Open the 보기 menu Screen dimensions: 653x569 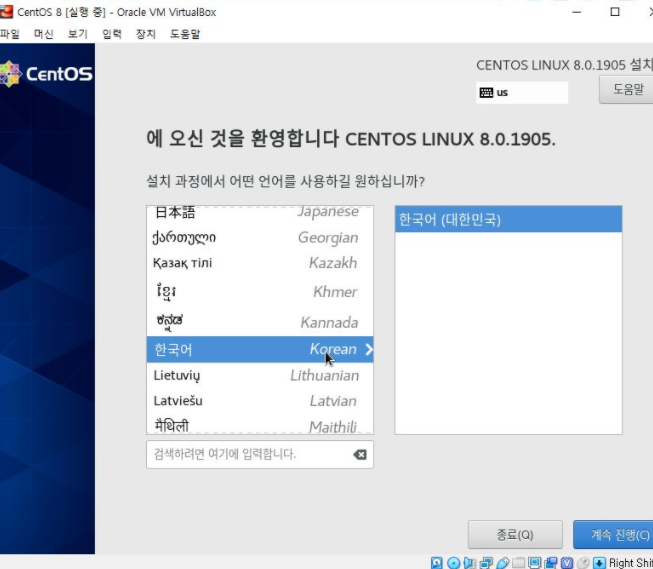point(77,34)
